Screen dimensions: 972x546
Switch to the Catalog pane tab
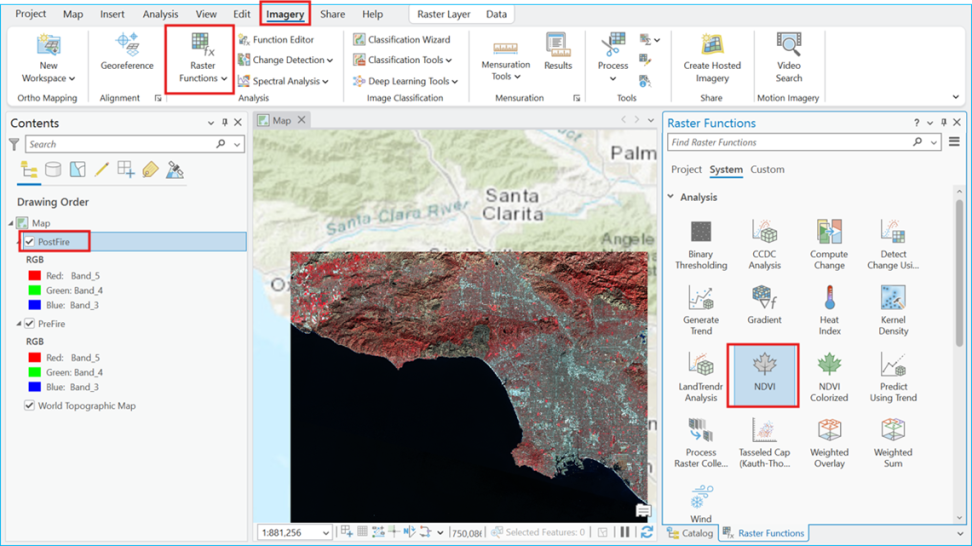pyautogui.click(x=690, y=533)
